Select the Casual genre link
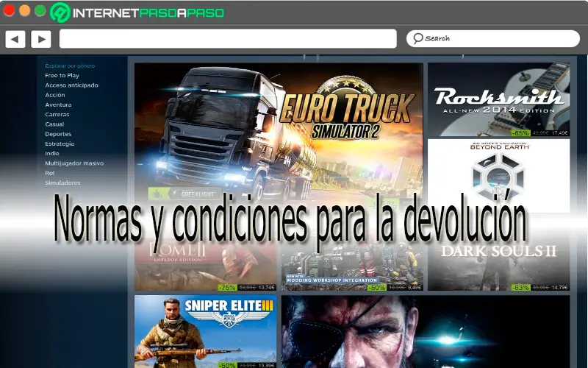Viewport: 588px width, 368px height. click(54, 124)
